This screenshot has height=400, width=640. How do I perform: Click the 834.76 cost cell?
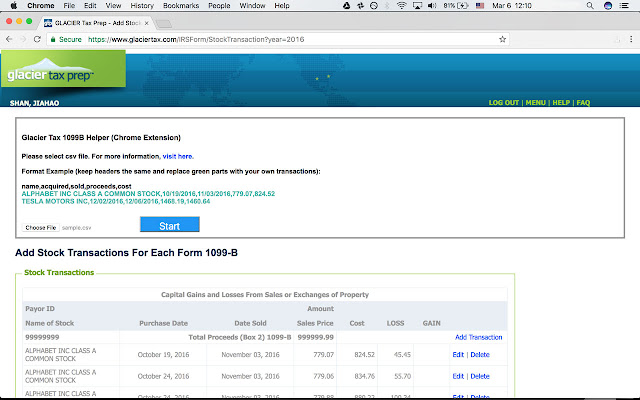point(364,376)
